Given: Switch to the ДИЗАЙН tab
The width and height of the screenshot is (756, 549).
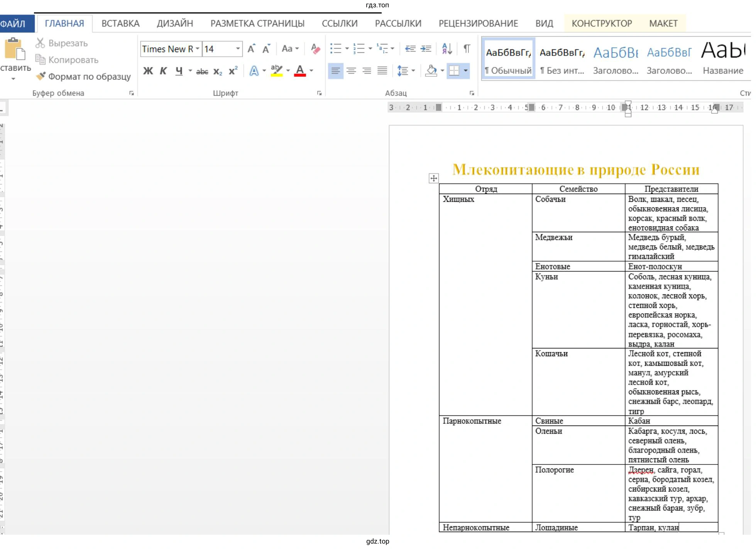Looking at the screenshot, I should coord(175,24).
